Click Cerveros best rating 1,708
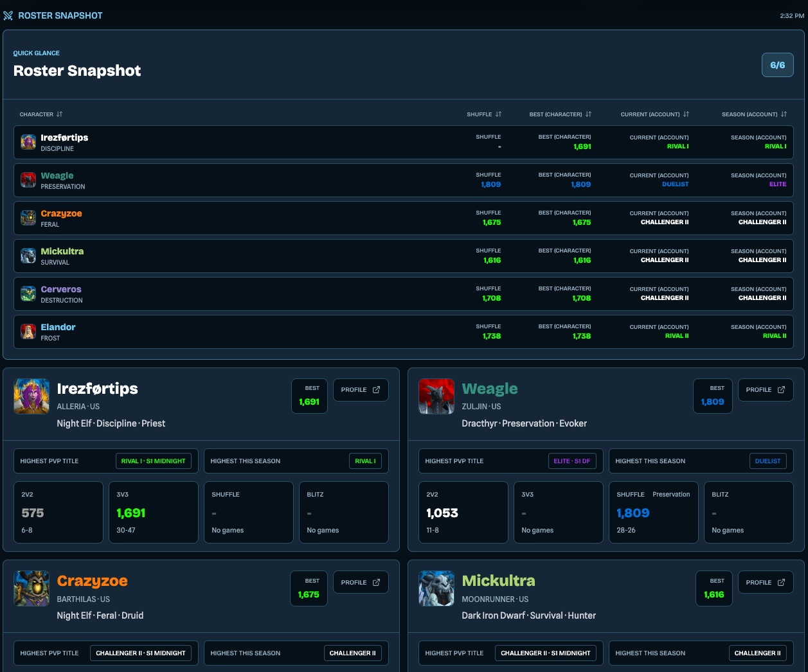The width and height of the screenshot is (808, 672). [x=582, y=298]
